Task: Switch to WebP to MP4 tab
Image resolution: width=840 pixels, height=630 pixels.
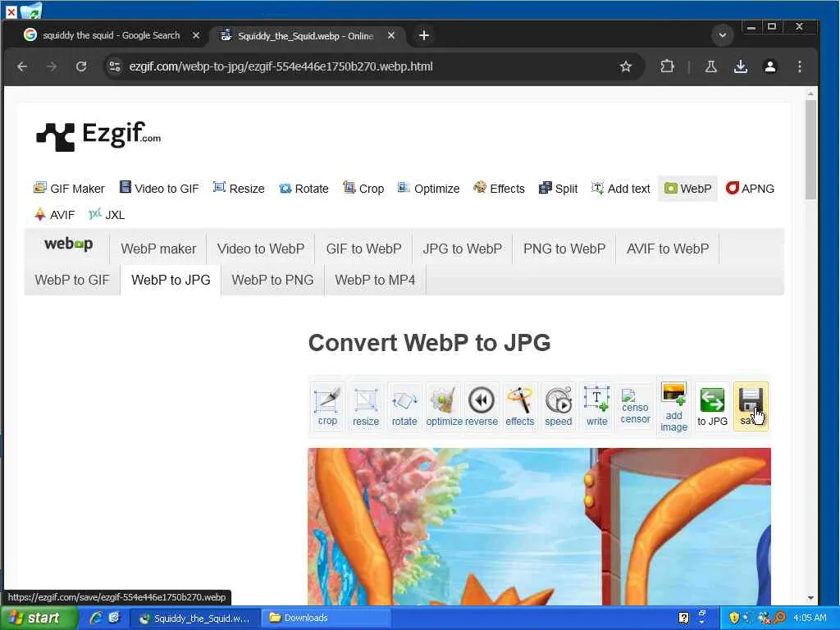Action: 375,280
